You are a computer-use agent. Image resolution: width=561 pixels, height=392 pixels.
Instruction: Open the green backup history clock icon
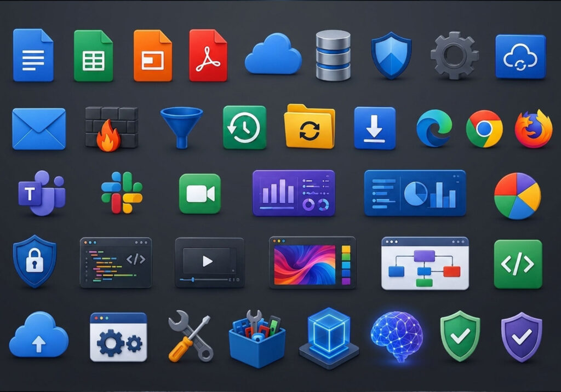click(x=245, y=128)
